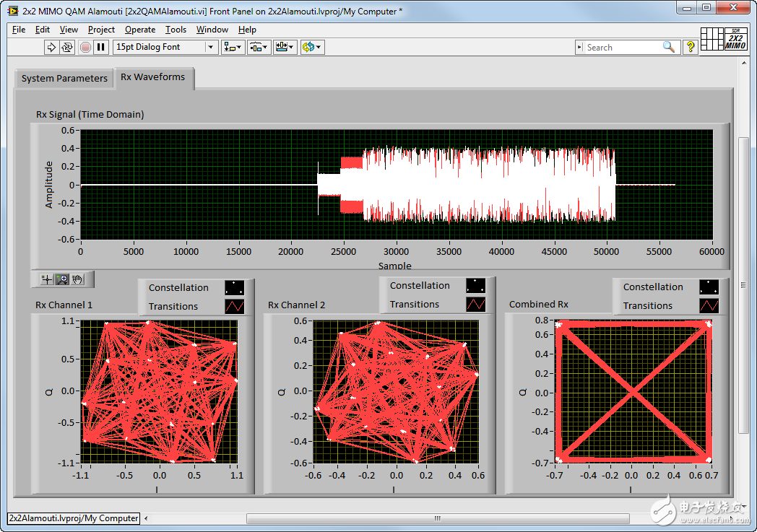Select the graph zoom tool
The height and width of the screenshot is (532, 757).
pyautogui.click(x=62, y=279)
